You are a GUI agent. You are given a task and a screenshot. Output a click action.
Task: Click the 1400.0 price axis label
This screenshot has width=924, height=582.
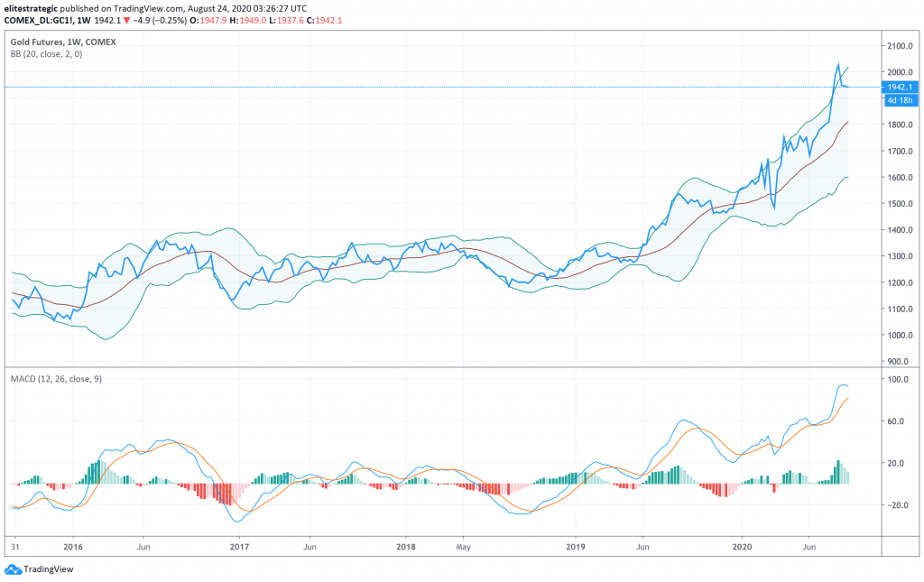[900, 230]
